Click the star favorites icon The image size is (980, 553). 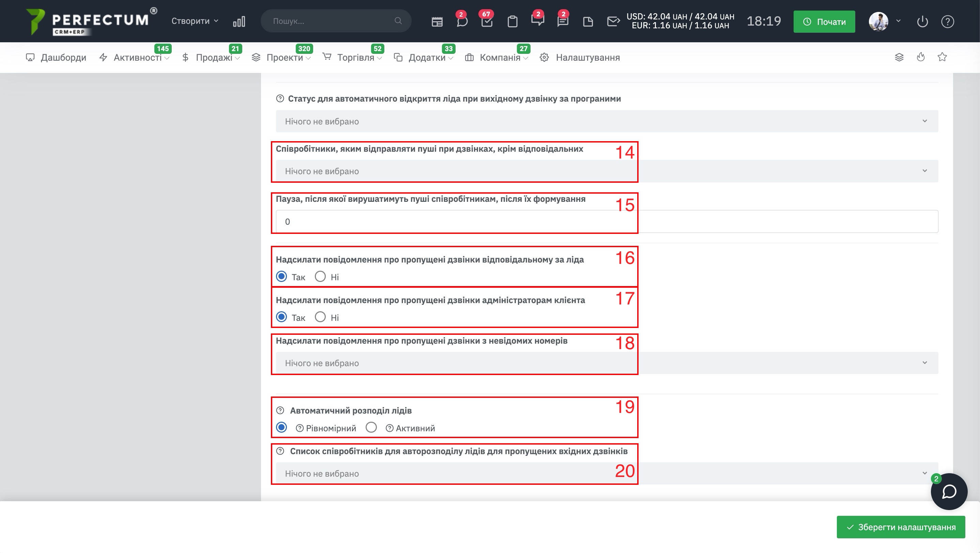point(942,57)
